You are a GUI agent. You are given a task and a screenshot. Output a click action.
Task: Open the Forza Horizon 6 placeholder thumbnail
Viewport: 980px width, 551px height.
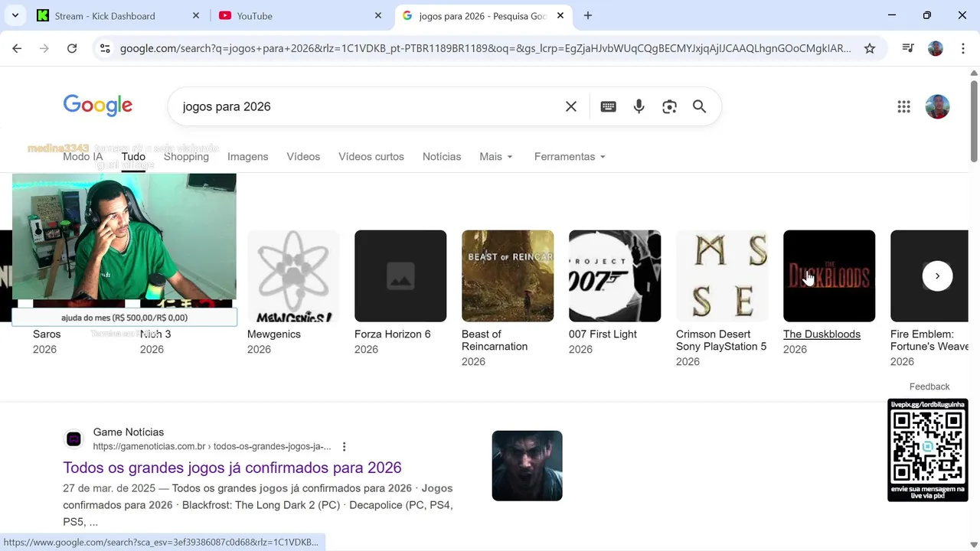point(400,275)
